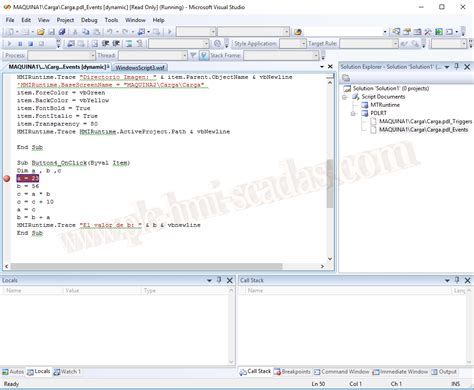Toggle the breakpoint on line a = 23
This screenshot has width=474, height=390.
point(7,178)
